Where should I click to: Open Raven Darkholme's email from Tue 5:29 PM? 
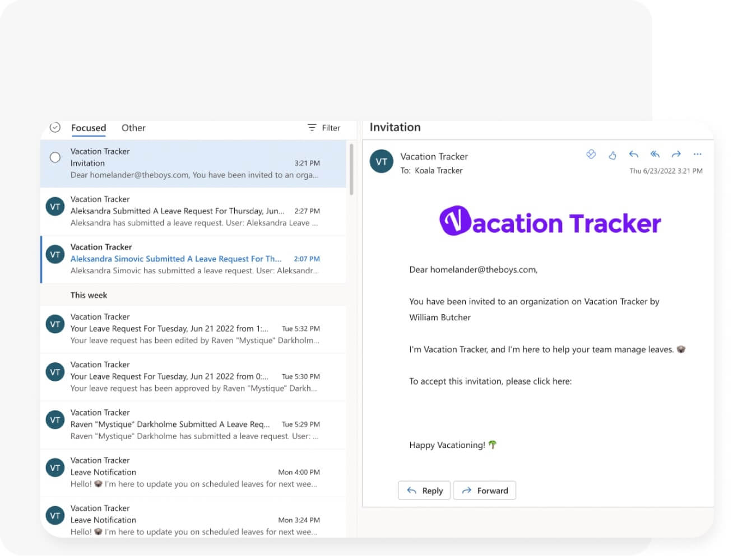pos(193,424)
